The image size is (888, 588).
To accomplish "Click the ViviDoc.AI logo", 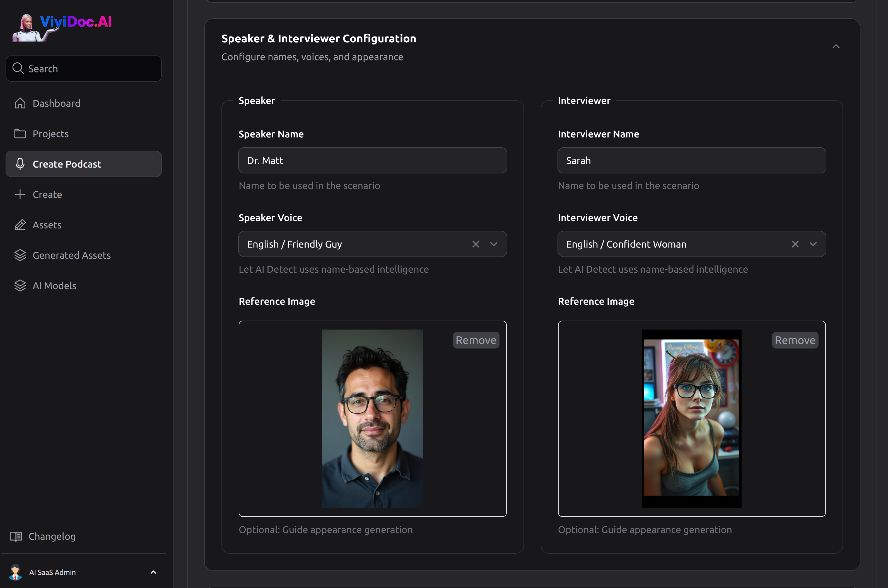I will (62, 27).
